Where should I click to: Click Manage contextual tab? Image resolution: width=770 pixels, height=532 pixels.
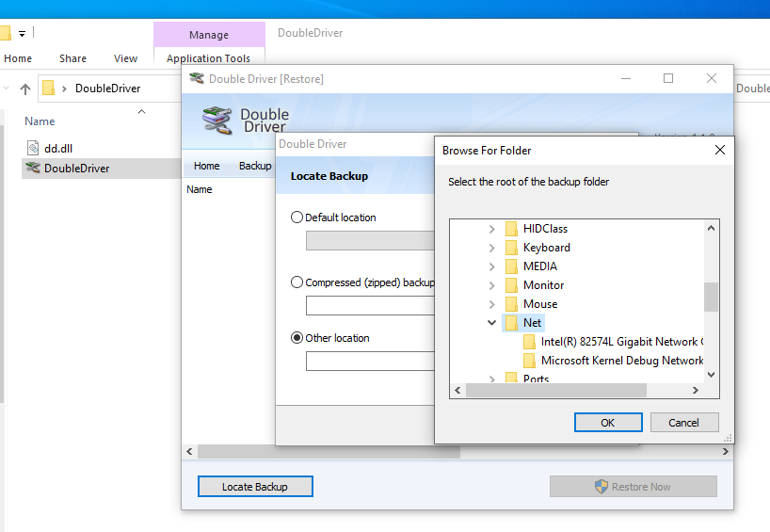[x=209, y=35]
